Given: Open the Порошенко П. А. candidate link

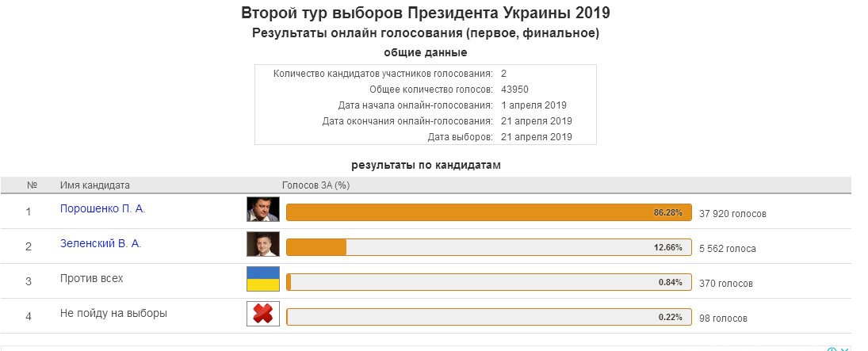Looking at the screenshot, I should click(102, 208).
